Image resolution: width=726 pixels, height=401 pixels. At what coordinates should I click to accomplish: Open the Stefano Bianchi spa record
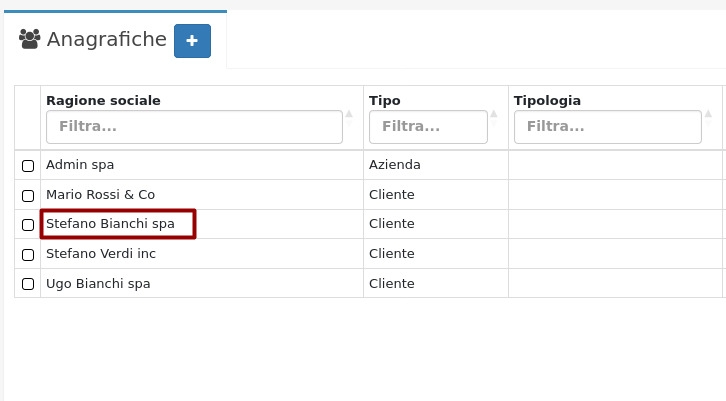coord(110,224)
